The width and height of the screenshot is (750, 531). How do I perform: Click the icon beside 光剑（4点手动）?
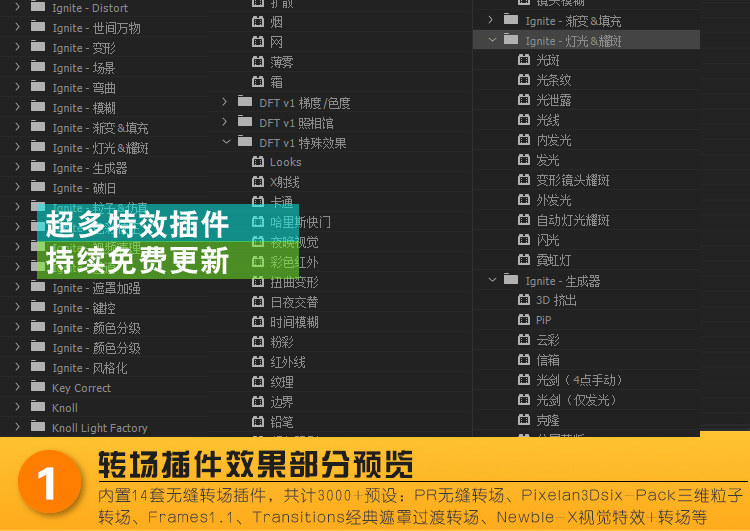[x=524, y=380]
